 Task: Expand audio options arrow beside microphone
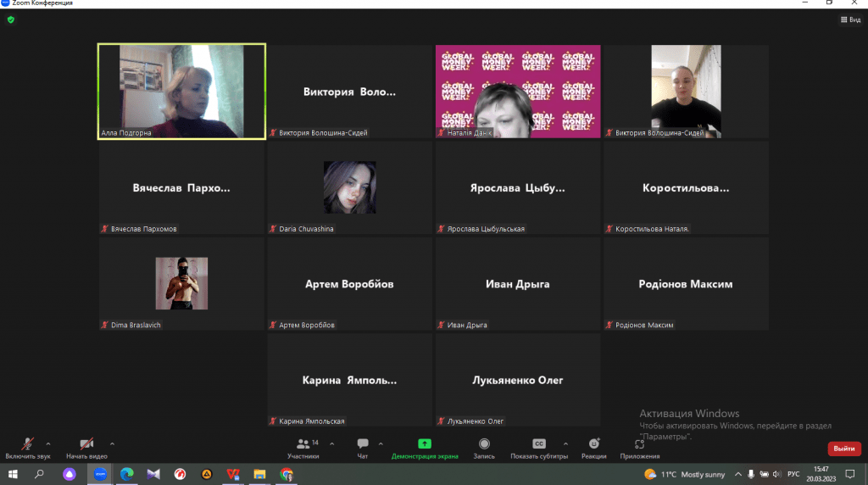coord(48,443)
